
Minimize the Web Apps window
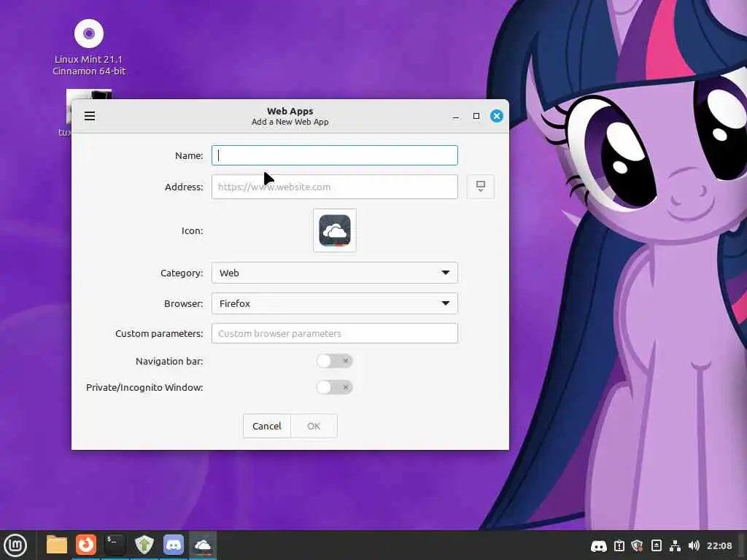(456, 116)
